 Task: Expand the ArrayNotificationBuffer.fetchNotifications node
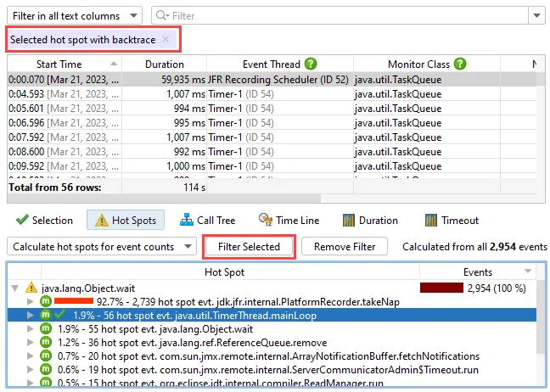point(31,356)
